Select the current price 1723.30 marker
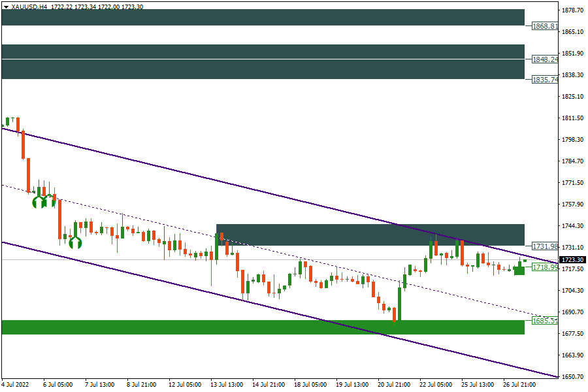588x392 pixels. pyautogui.click(x=572, y=260)
